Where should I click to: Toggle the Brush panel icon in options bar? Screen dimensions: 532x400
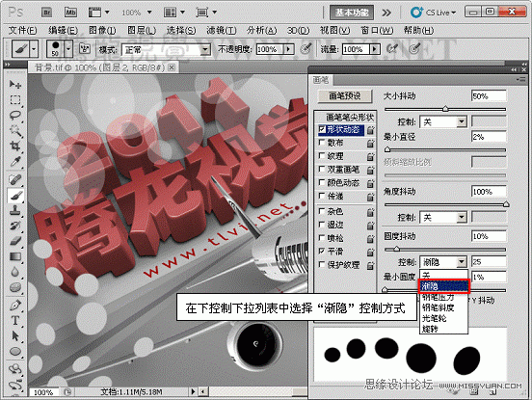(85, 49)
